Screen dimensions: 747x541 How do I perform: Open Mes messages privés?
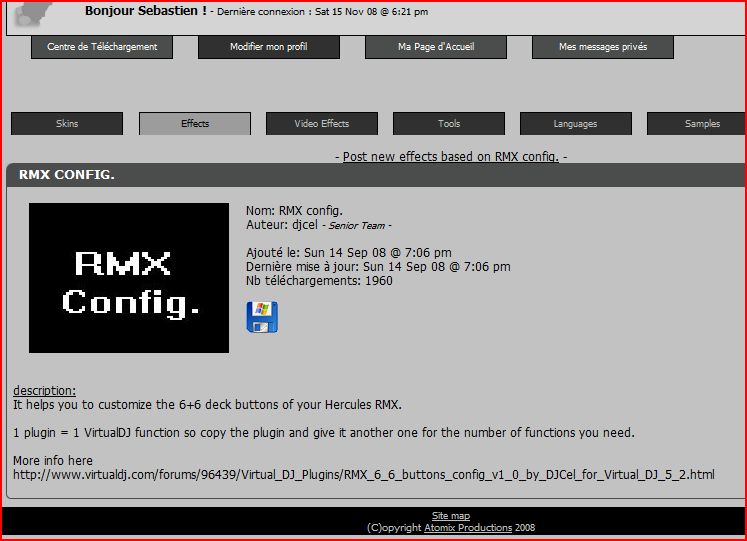pyautogui.click(x=603, y=47)
